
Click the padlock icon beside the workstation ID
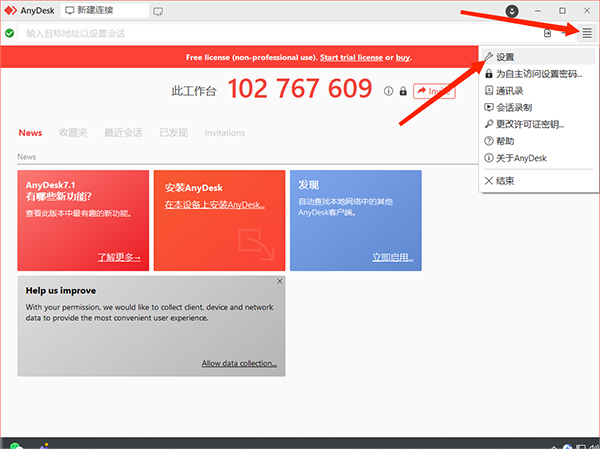pyautogui.click(x=403, y=91)
